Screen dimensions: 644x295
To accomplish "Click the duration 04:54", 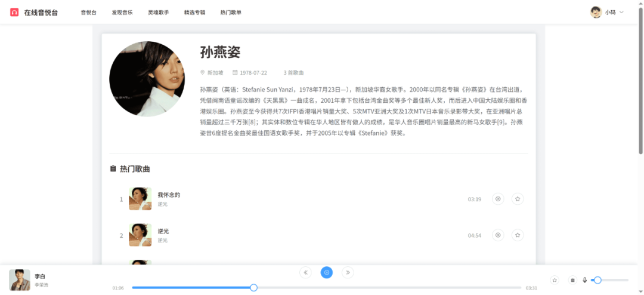I will coord(475,236).
